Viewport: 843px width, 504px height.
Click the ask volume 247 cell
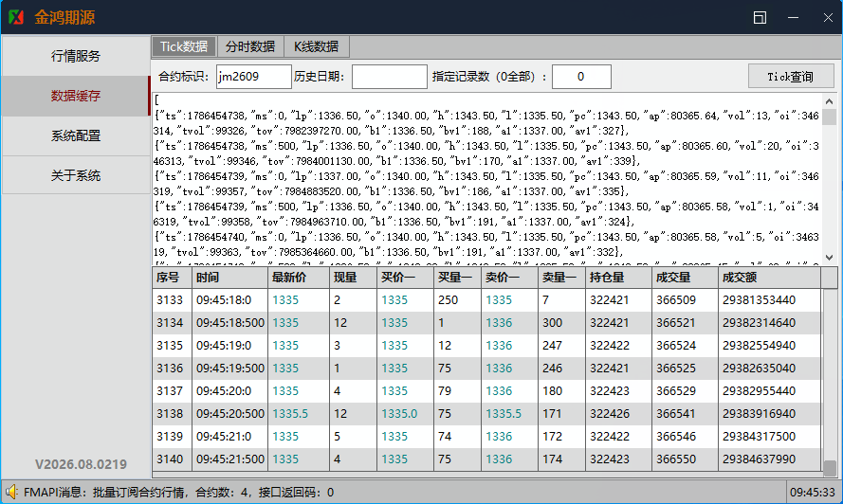pos(561,346)
